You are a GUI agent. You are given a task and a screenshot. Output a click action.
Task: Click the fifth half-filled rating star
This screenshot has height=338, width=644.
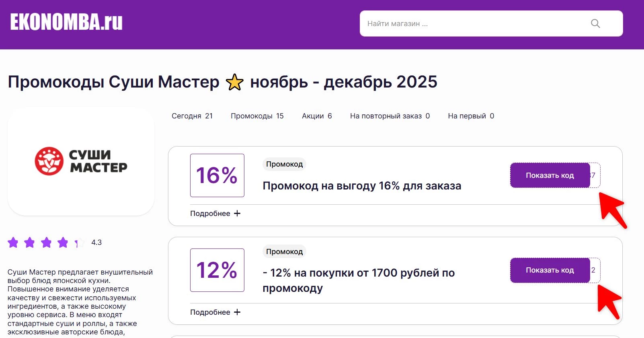tap(80, 242)
